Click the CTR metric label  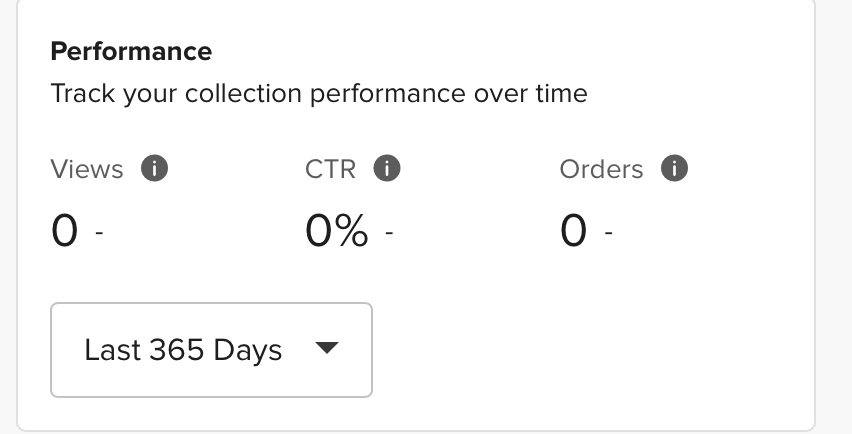pyautogui.click(x=330, y=169)
